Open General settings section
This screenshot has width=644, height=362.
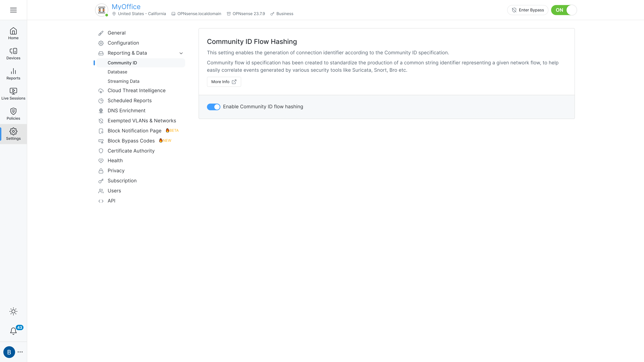[x=116, y=33]
